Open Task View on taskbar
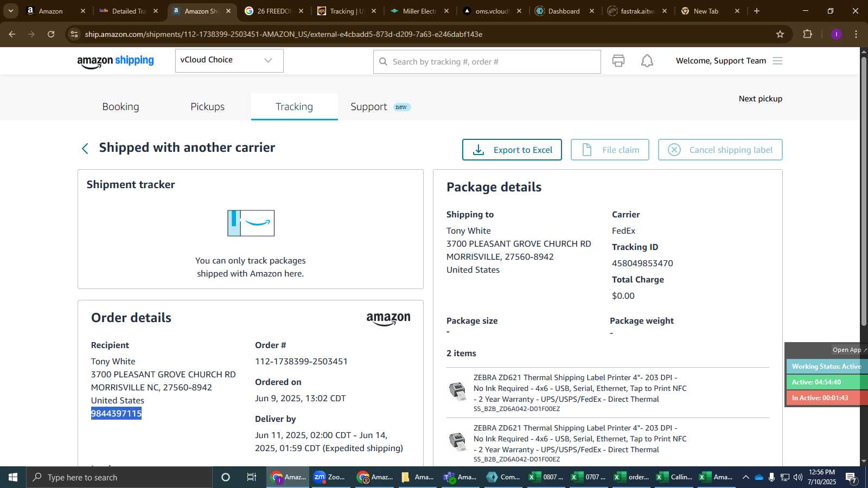This screenshot has width=868, height=488. (x=252, y=477)
